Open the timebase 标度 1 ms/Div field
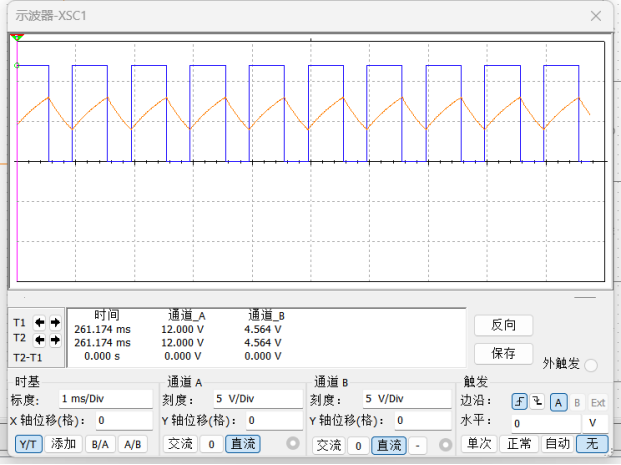 tap(105, 398)
